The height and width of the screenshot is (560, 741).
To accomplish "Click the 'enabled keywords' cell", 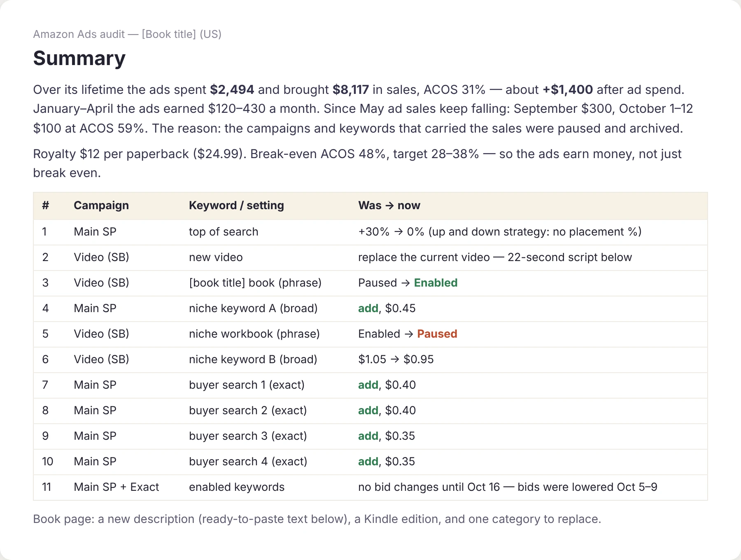I will click(x=237, y=487).
